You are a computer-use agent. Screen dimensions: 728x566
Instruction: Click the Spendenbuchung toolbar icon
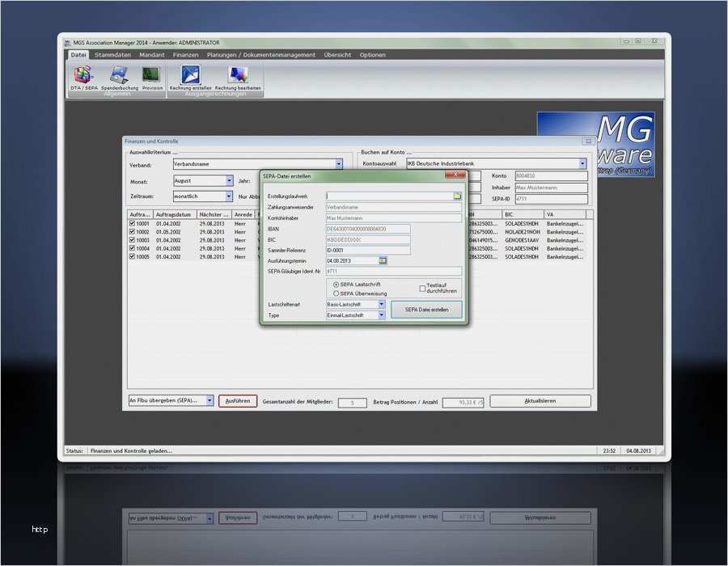click(119, 77)
